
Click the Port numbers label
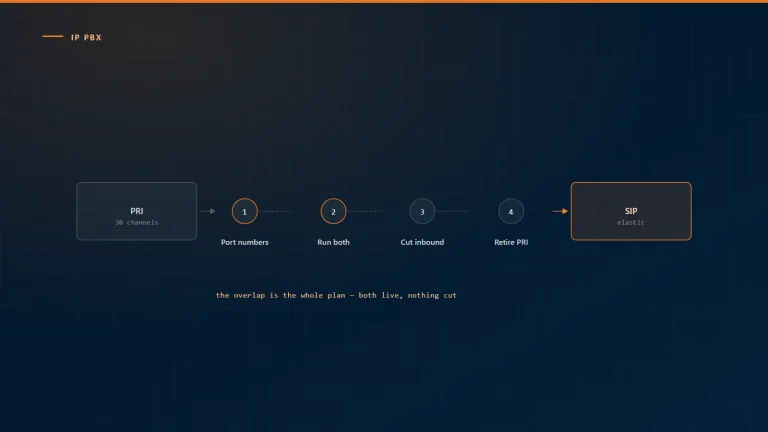(244, 242)
